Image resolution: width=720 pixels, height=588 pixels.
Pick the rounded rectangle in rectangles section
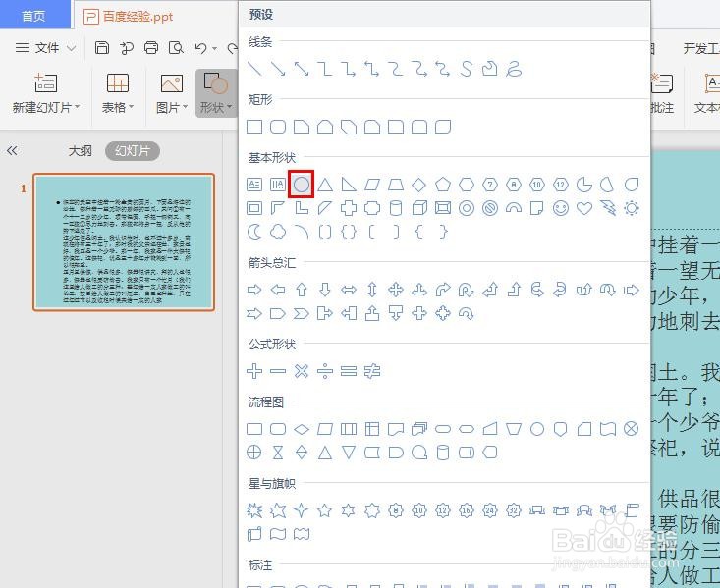tap(278, 127)
